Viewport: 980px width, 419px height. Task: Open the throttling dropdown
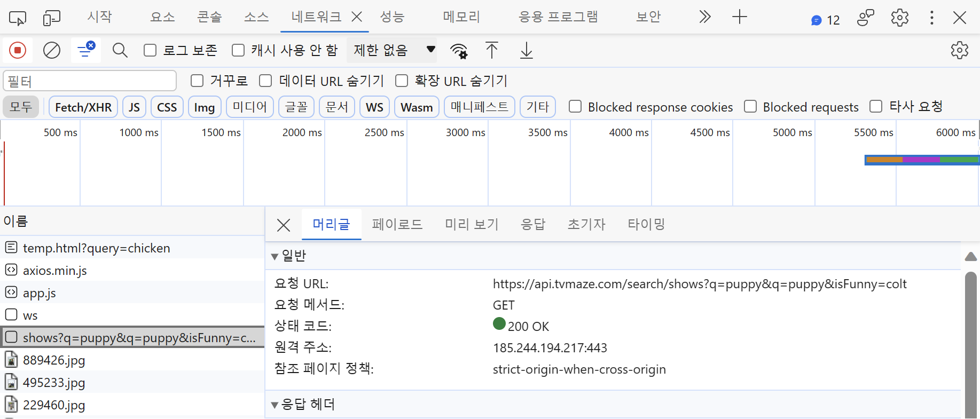(392, 50)
